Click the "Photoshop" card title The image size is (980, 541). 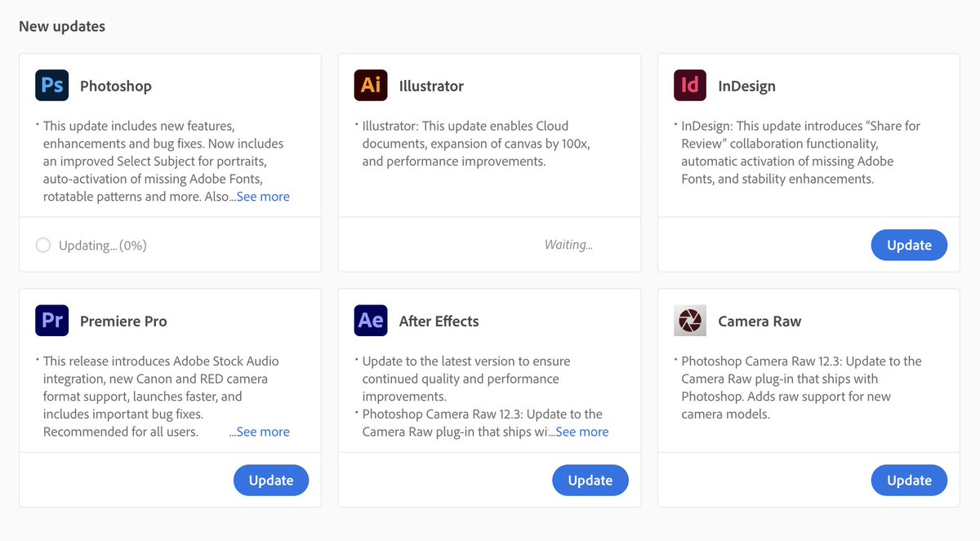116,86
